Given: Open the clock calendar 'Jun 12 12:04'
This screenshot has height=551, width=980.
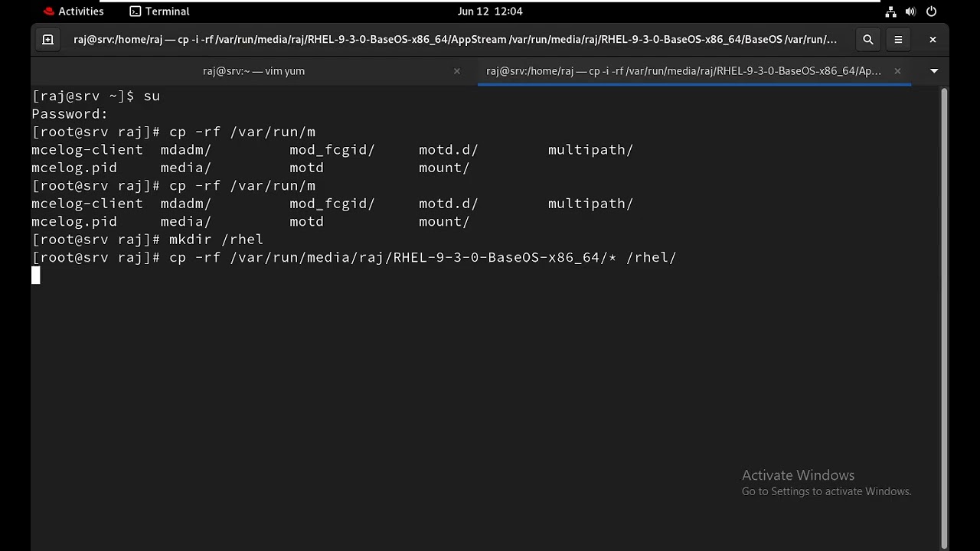Looking at the screenshot, I should (x=490, y=11).
